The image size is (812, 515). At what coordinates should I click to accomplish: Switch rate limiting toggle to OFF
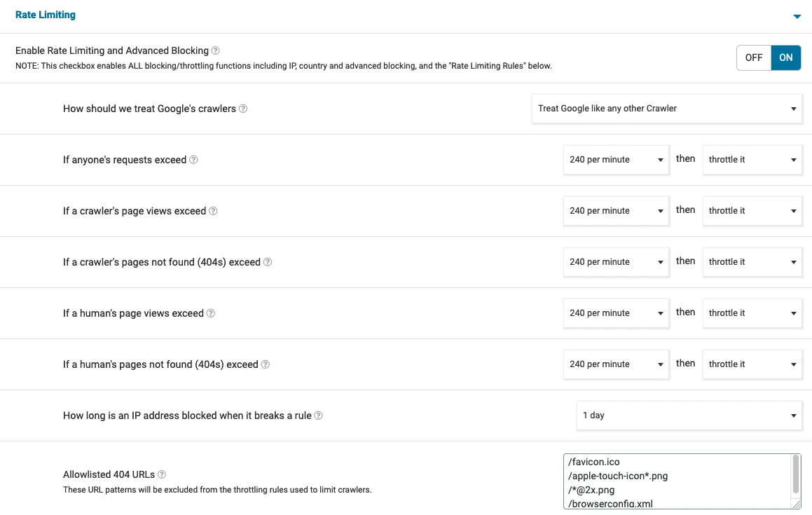754,57
